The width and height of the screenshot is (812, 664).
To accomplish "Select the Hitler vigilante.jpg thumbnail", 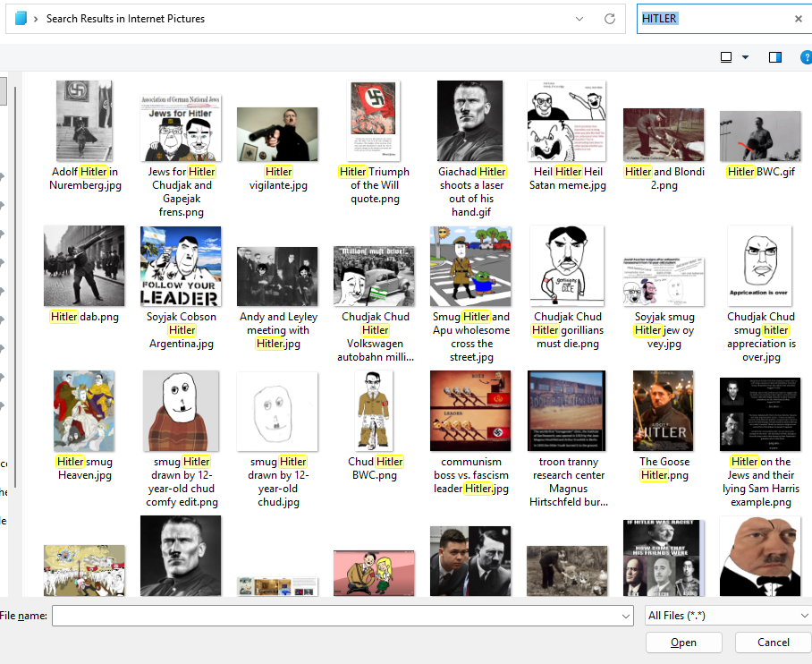I will (277, 134).
